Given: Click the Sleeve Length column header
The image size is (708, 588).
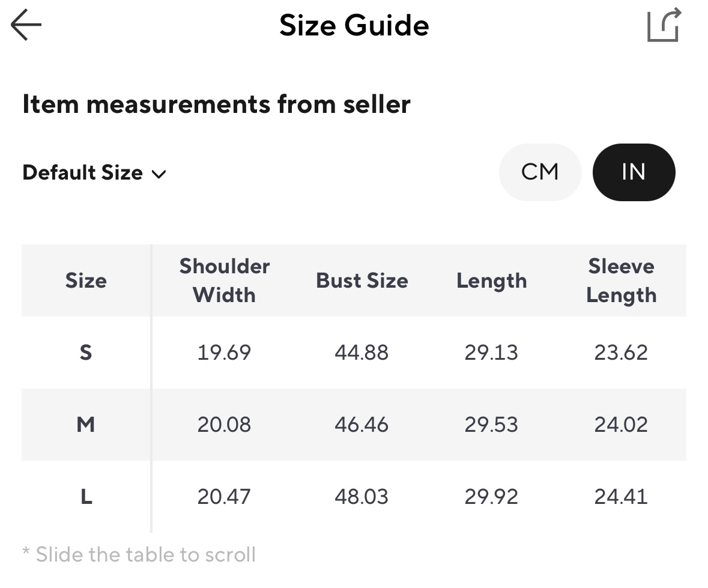Looking at the screenshot, I should coord(621,280).
